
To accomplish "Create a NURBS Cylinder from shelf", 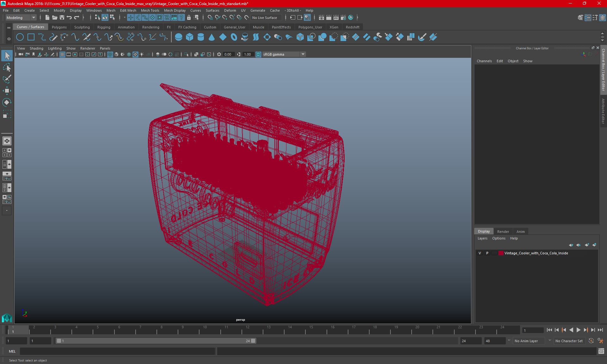I will [201, 37].
